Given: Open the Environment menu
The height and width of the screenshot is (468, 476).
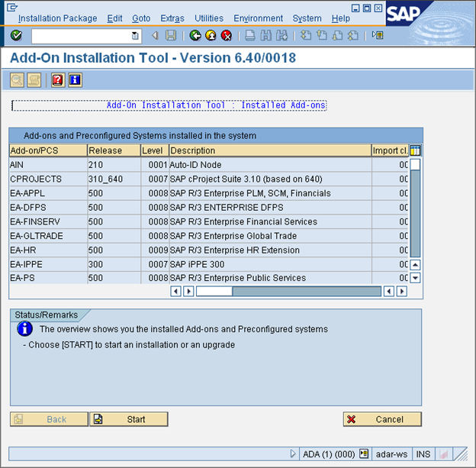Looking at the screenshot, I should point(258,18).
